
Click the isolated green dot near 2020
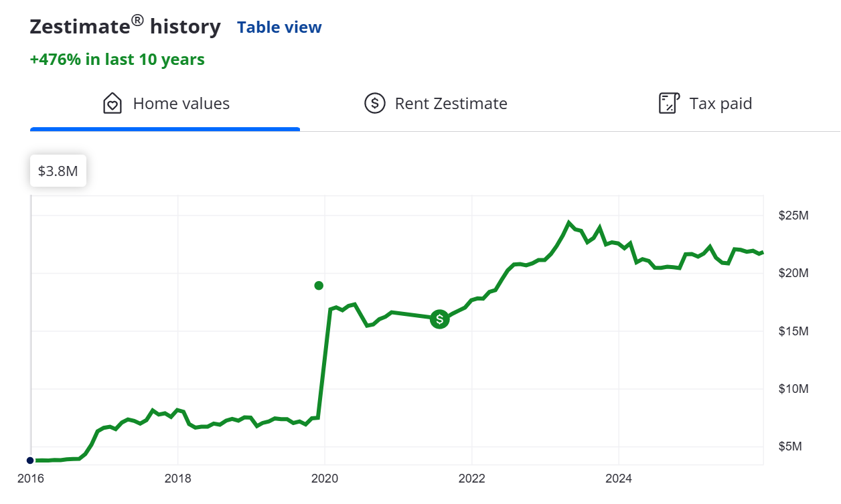click(319, 286)
